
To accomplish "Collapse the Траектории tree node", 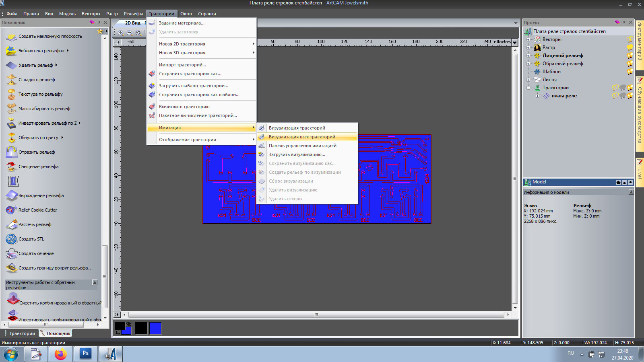I will (528, 88).
